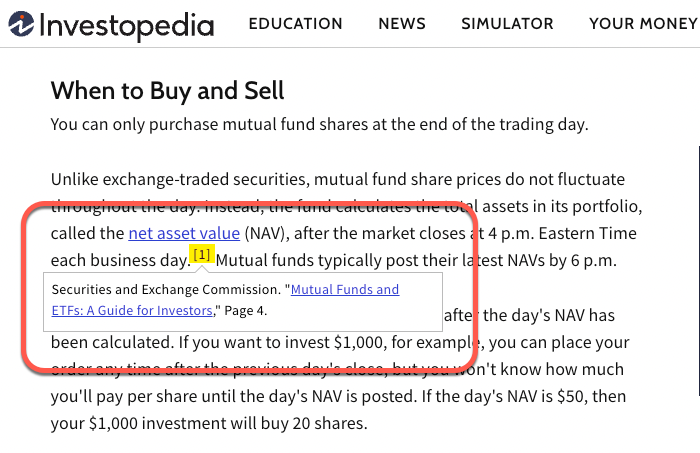The width and height of the screenshot is (700, 453).
Task: Click the vertical scrollbar at right edge
Action: click(x=698, y=270)
